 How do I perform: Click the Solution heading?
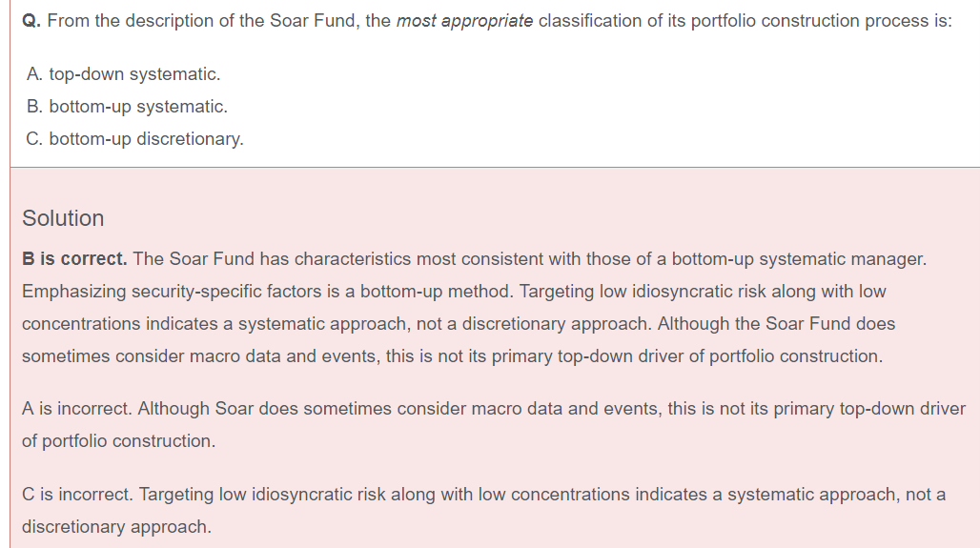[63, 218]
